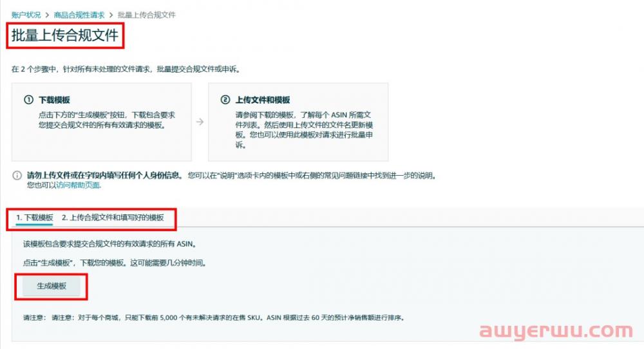This screenshot has height=349, width=644.
Task: Click the circled number 2 step icon
Action: pos(225,100)
